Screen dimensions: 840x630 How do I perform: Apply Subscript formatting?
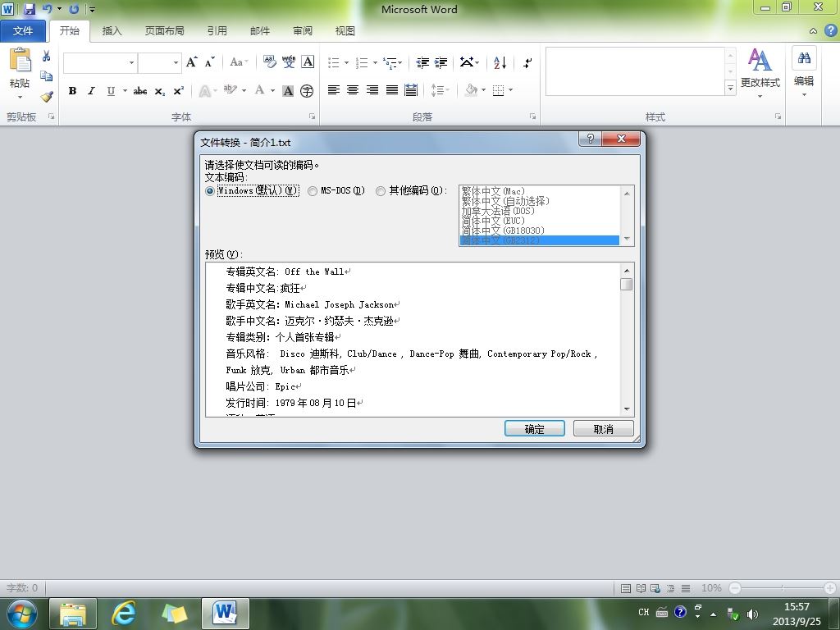[160, 91]
